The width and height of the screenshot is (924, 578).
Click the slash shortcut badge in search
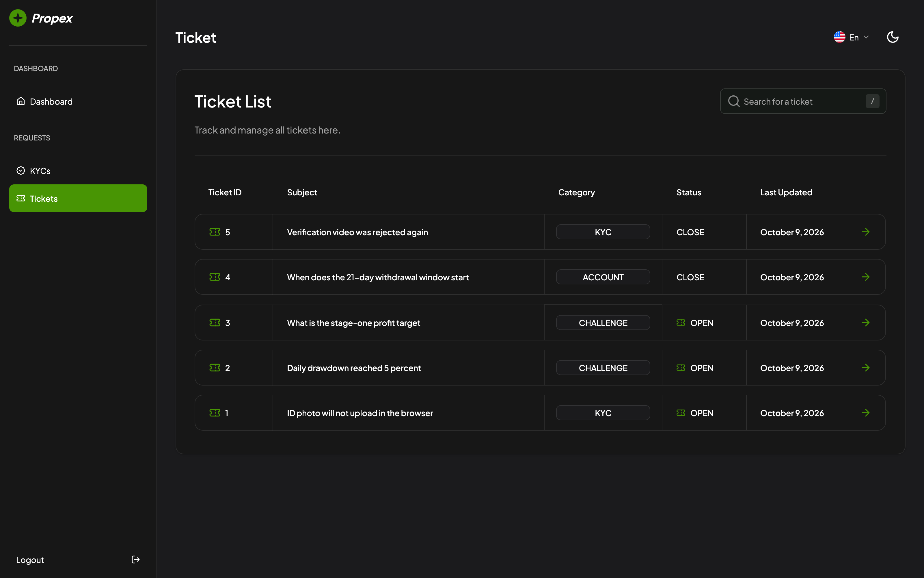pyautogui.click(x=872, y=101)
